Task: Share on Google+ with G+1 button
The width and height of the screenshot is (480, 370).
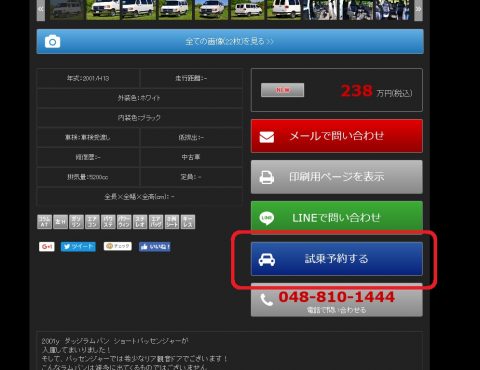Action: tap(47, 247)
